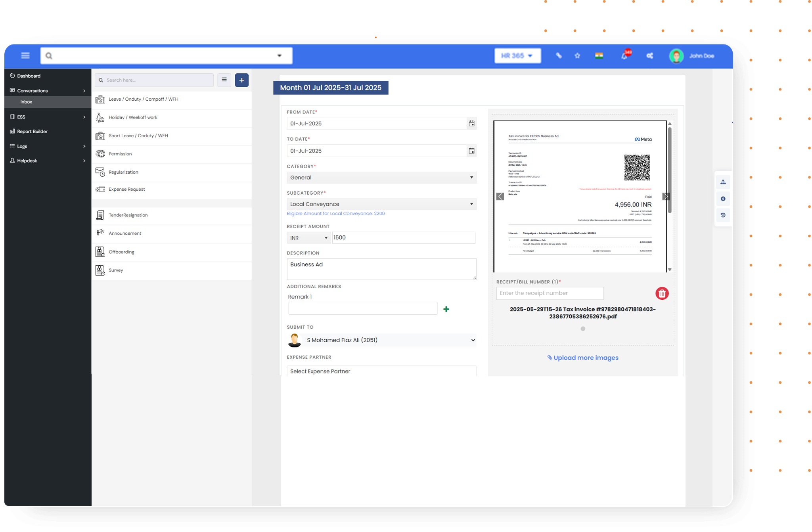This screenshot has width=812, height=532.
Task: Click the Announcement megaphone icon
Action: (x=100, y=233)
